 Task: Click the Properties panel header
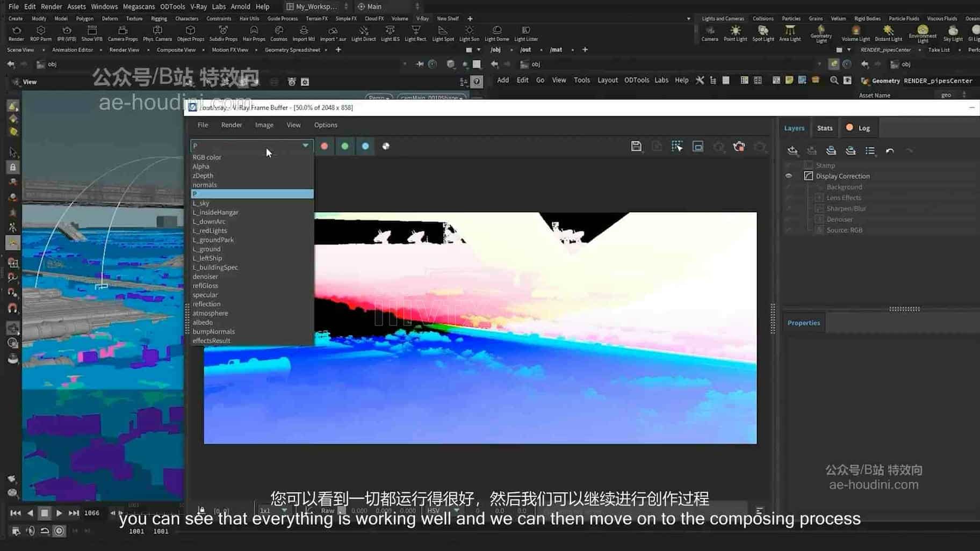(804, 323)
